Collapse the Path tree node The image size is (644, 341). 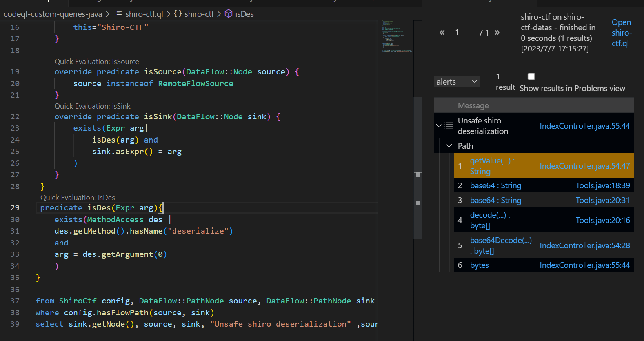(x=449, y=146)
